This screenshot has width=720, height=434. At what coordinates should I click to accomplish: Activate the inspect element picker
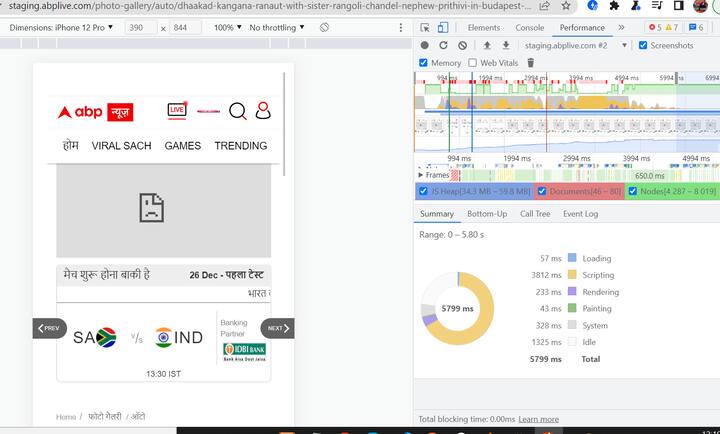pos(425,28)
